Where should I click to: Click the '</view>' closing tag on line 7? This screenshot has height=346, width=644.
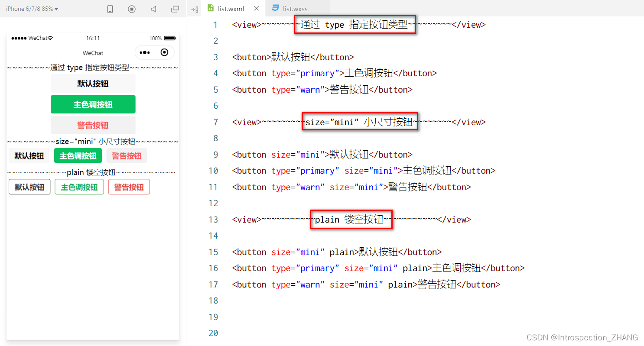469,122
